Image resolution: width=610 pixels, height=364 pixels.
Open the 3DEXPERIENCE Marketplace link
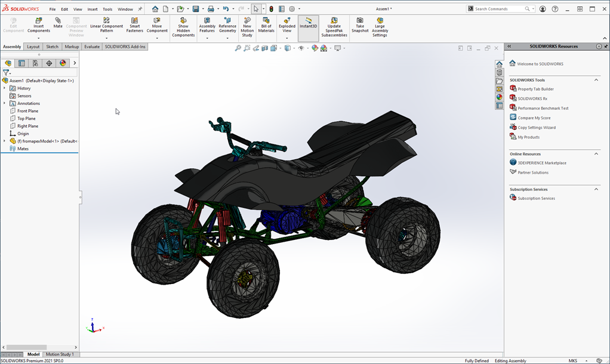click(x=542, y=162)
